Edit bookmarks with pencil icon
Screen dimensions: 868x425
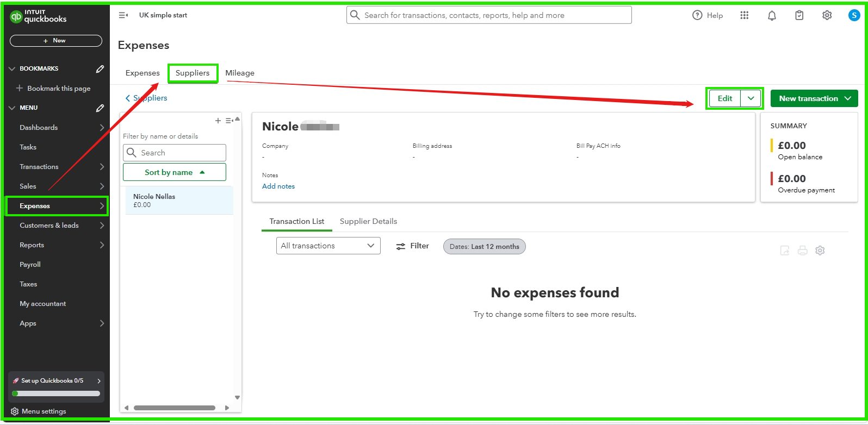point(100,68)
